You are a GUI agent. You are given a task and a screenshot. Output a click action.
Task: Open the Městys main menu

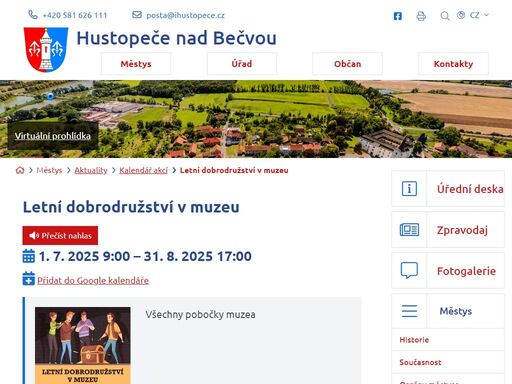pyautogui.click(x=136, y=64)
